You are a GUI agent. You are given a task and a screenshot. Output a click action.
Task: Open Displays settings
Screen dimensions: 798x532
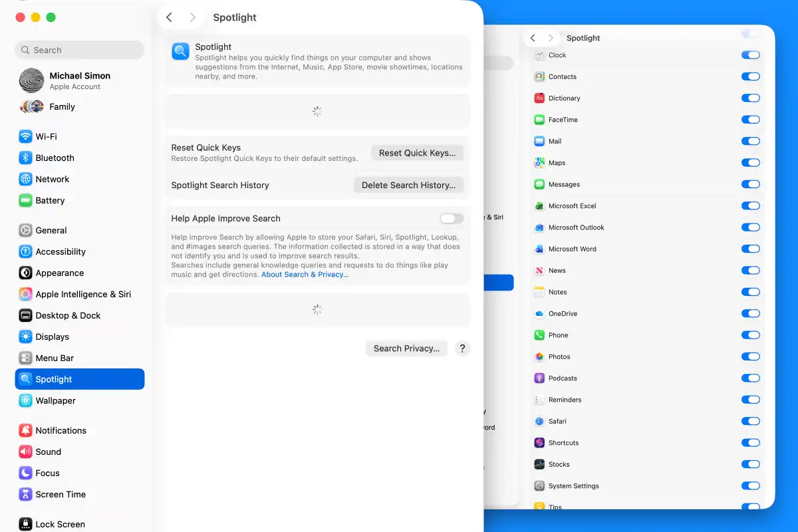click(79, 336)
